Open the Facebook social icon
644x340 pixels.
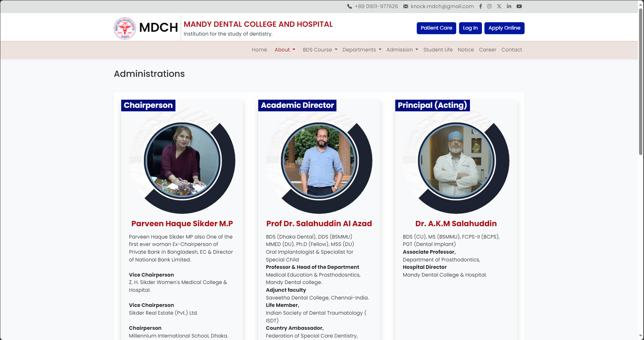point(480,6)
